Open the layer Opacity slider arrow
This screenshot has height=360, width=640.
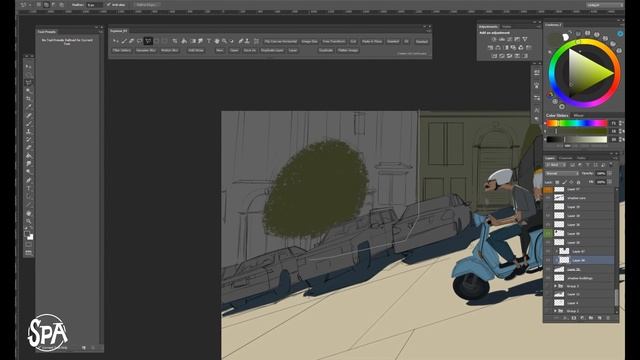(x=610, y=173)
